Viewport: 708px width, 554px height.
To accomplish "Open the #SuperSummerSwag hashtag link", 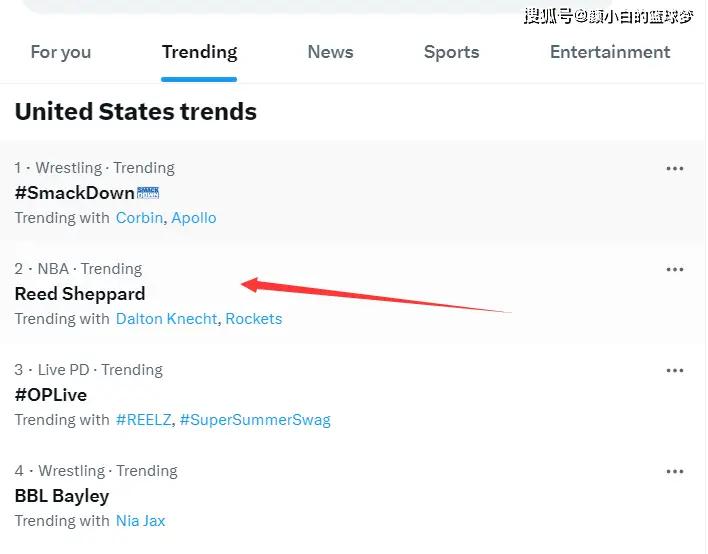I will (x=255, y=420).
